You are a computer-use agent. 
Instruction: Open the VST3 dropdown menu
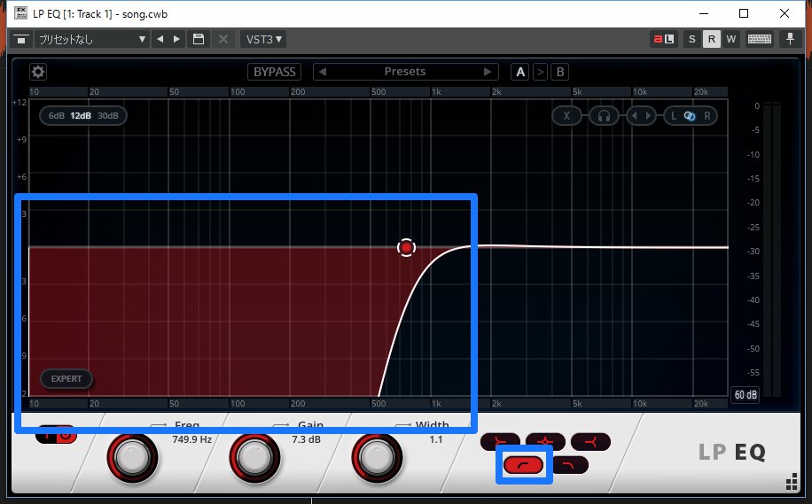(x=264, y=39)
